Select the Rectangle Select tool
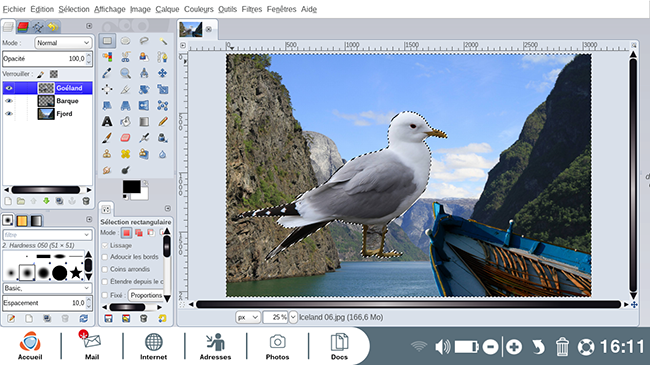 [107, 41]
